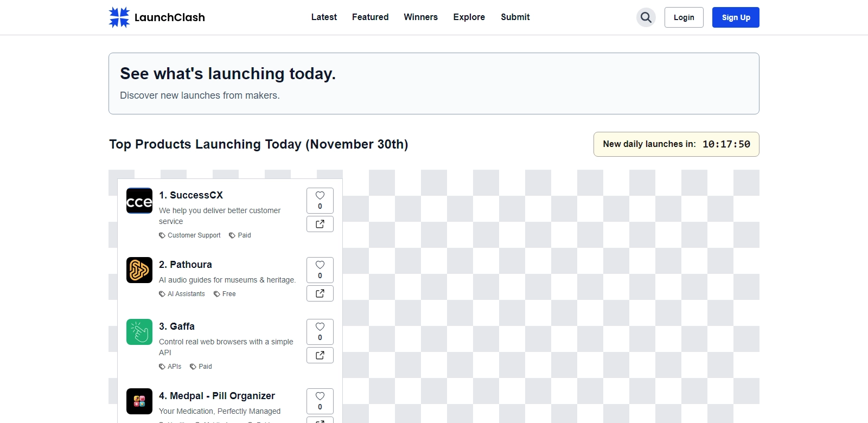Click the Login button

[x=684, y=17]
